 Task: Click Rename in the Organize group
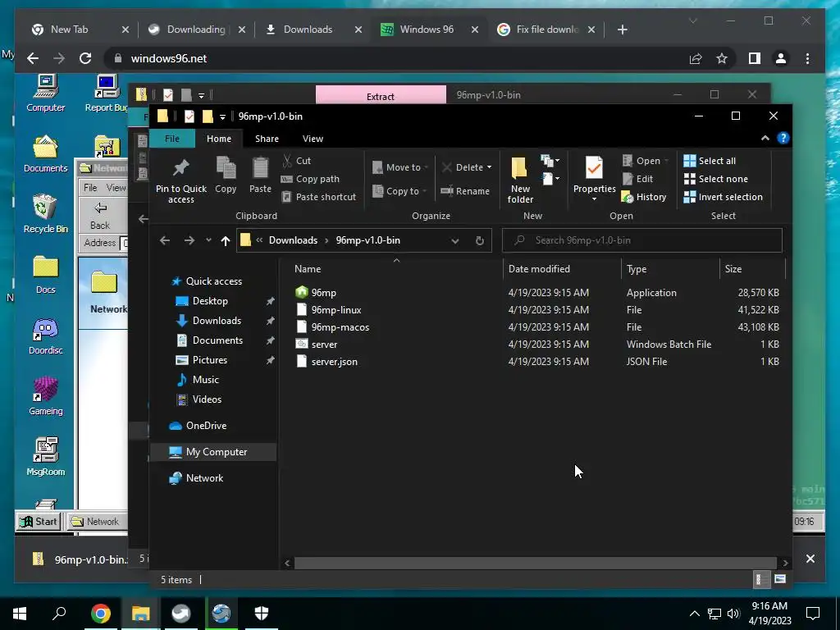pos(465,190)
